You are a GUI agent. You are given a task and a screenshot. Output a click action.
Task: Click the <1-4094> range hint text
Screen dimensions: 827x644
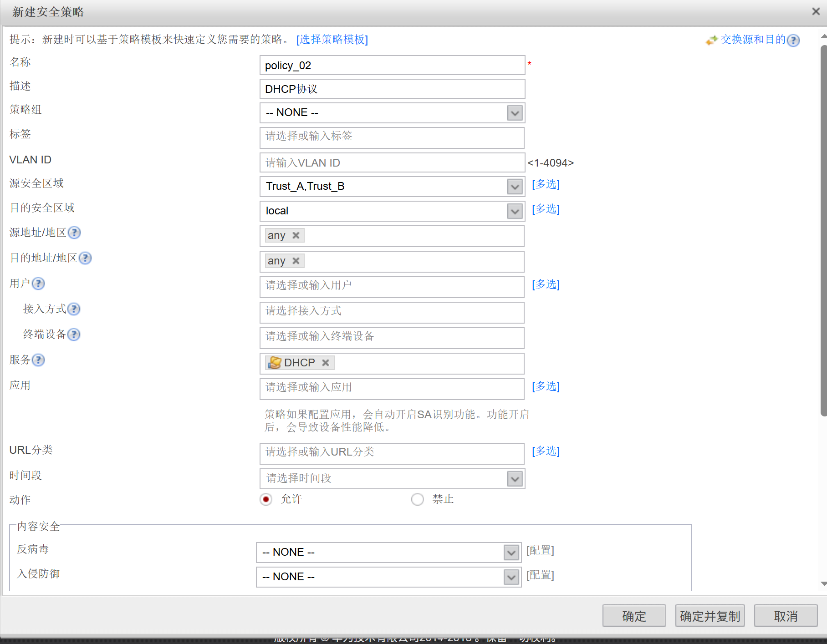[551, 163]
